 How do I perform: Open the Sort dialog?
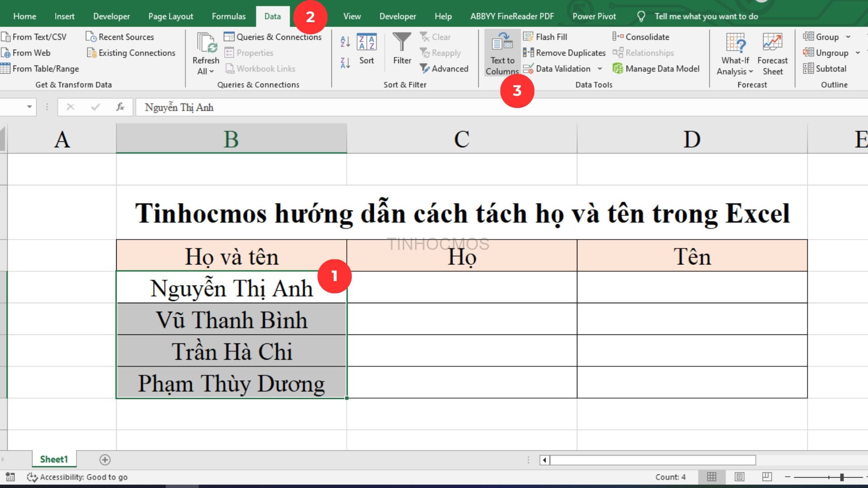pos(367,49)
